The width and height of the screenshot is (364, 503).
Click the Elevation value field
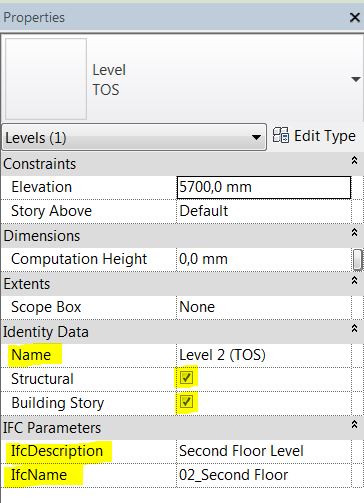pos(264,187)
